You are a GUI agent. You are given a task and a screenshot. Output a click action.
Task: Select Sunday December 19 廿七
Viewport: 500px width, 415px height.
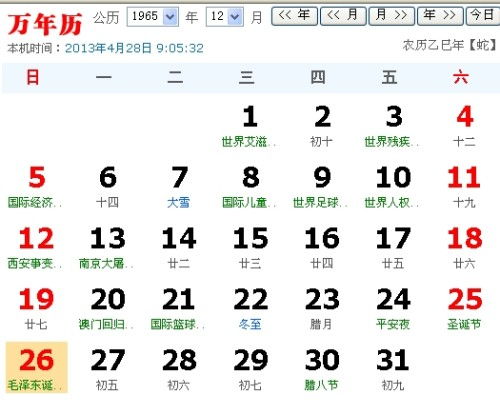tap(36, 308)
